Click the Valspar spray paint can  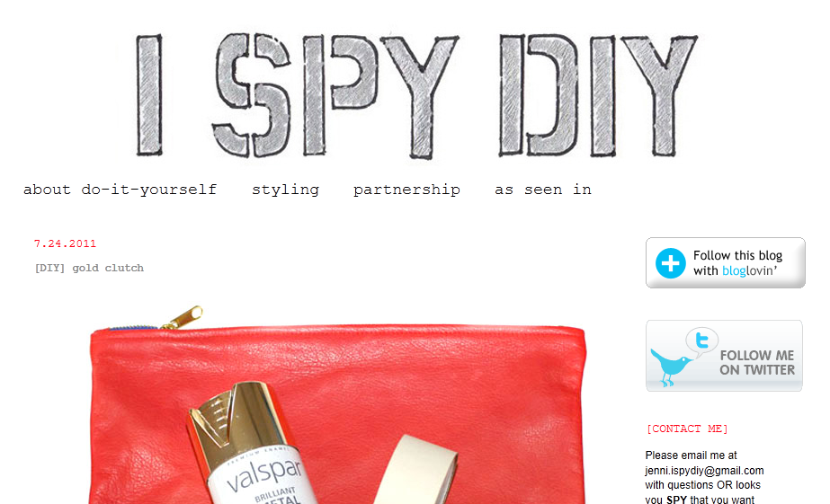pyautogui.click(x=252, y=444)
